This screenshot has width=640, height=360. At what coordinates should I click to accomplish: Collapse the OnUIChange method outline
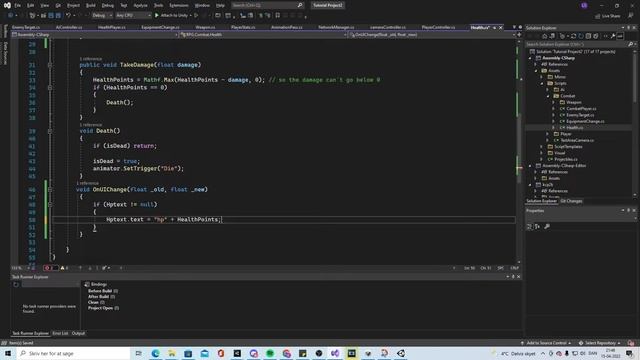coord(50,189)
